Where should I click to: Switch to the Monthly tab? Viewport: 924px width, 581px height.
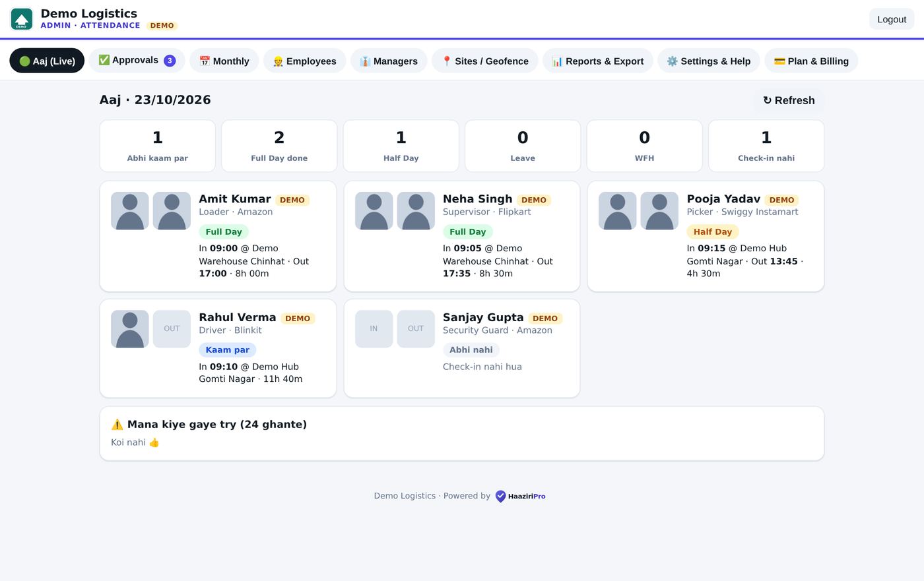point(224,61)
